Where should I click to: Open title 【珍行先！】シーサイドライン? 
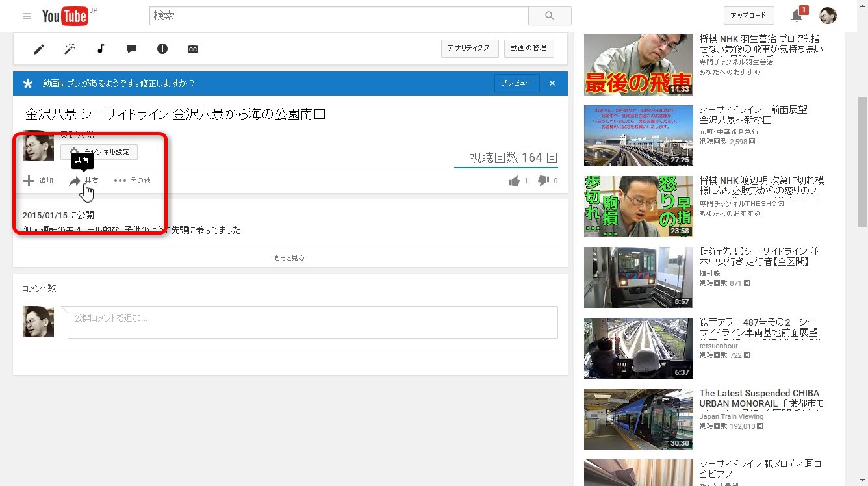pyautogui.click(x=759, y=257)
